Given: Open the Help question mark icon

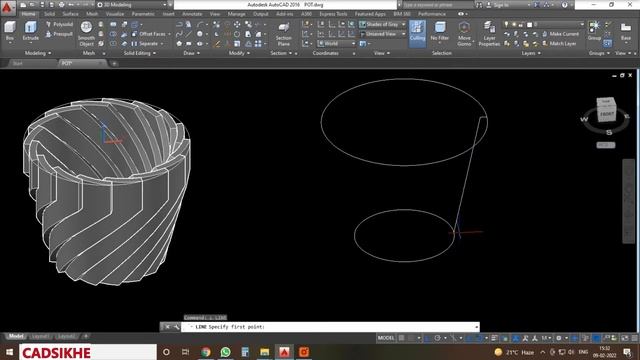Looking at the screenshot, I should pos(564,5).
